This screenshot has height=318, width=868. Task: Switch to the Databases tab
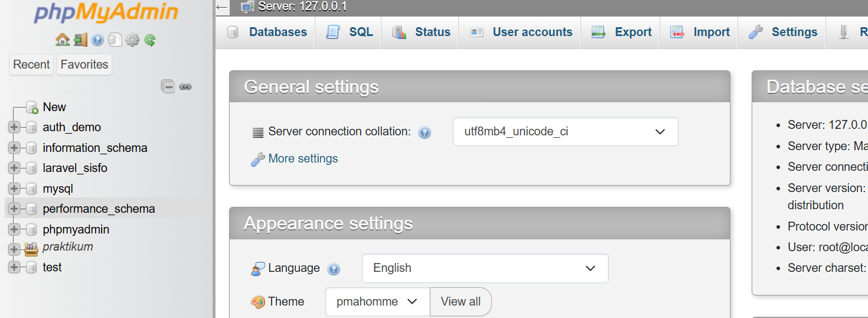pyautogui.click(x=267, y=32)
